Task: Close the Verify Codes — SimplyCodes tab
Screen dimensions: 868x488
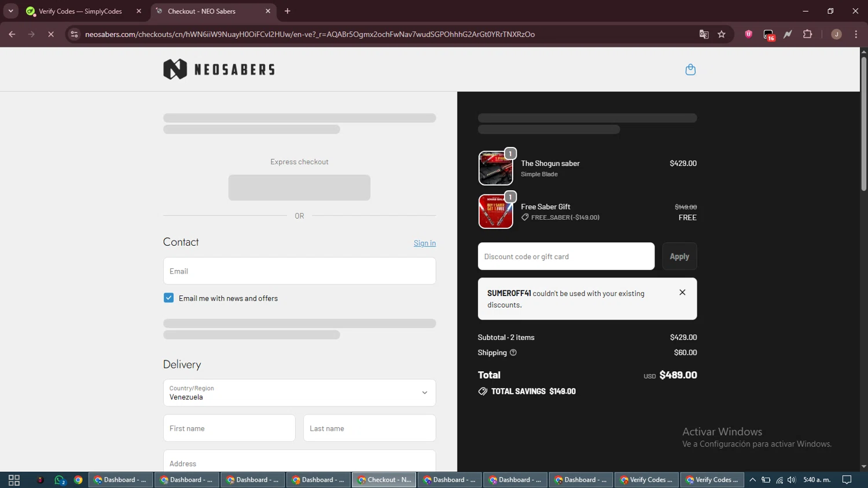Action: [x=139, y=11]
